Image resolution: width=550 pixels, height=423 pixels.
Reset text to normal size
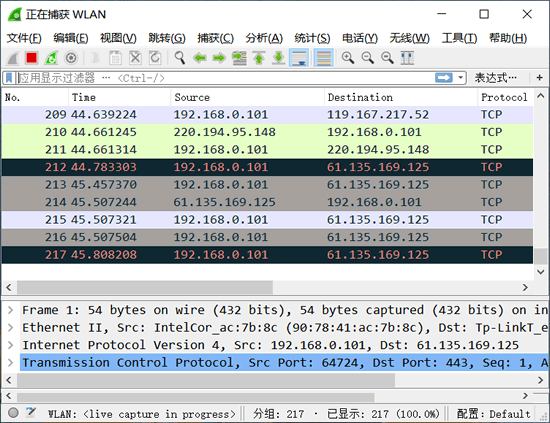pyautogui.click(x=387, y=58)
